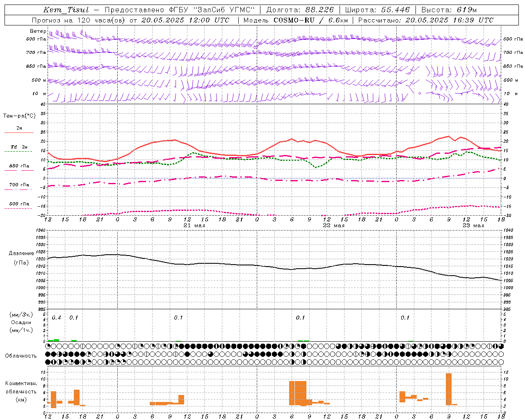
Task: Select the 22 мая date label
Action: (x=333, y=225)
